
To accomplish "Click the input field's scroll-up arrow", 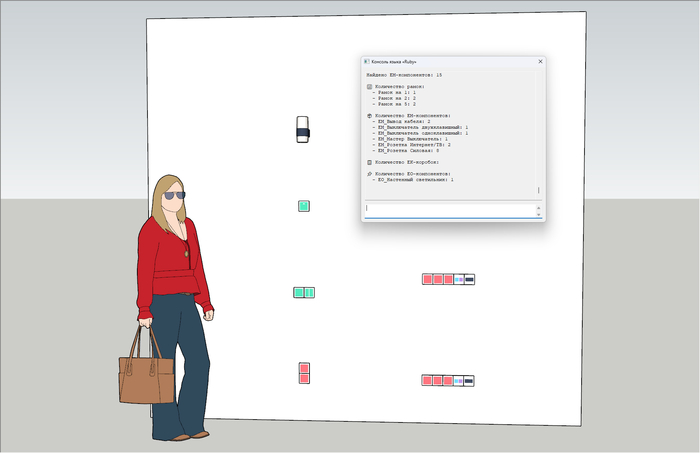I will click(538, 208).
